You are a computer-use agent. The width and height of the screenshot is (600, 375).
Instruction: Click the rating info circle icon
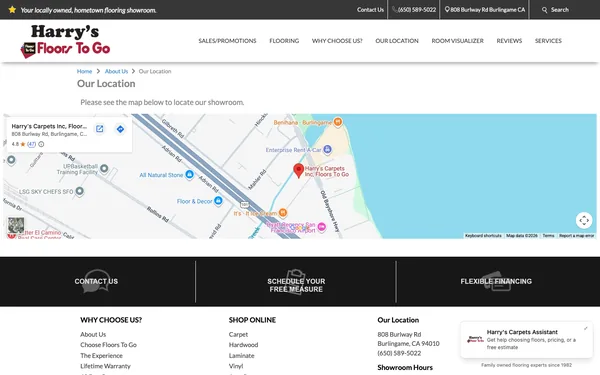click(41, 144)
